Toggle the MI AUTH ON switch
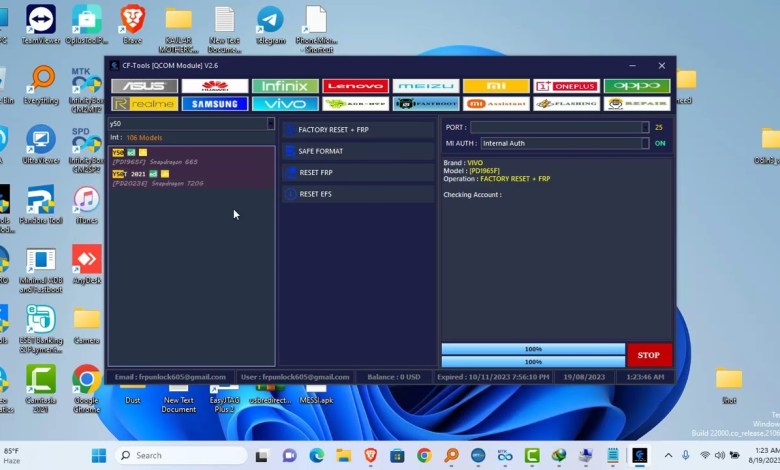The height and width of the screenshot is (470, 780). point(660,143)
